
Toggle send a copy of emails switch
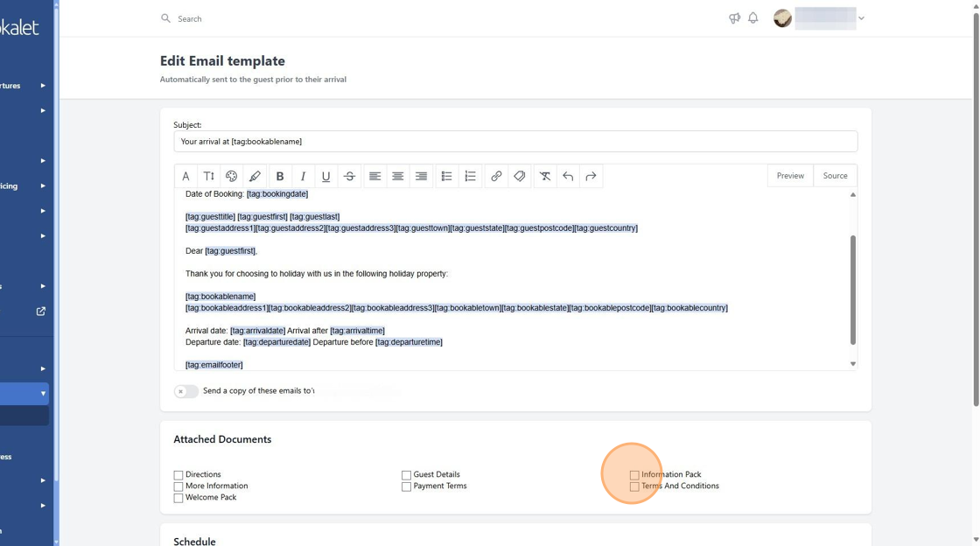[186, 391]
